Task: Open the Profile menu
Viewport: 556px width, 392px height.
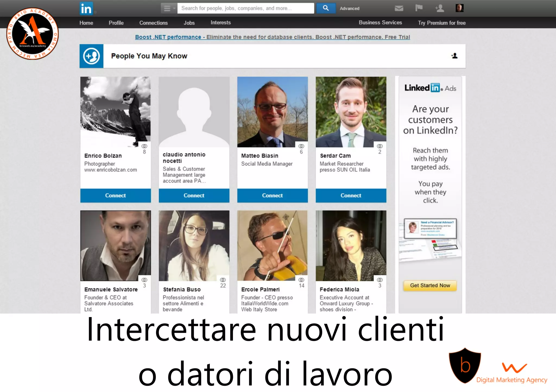Action: click(116, 23)
